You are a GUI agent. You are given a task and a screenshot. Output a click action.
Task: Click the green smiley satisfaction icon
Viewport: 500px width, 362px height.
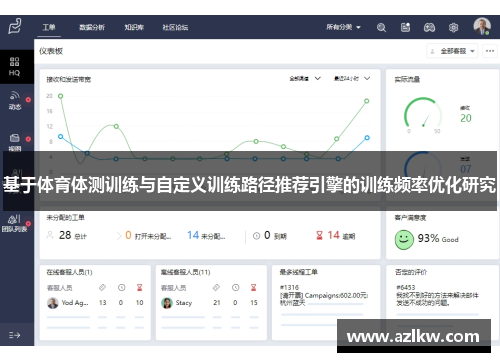(x=404, y=239)
